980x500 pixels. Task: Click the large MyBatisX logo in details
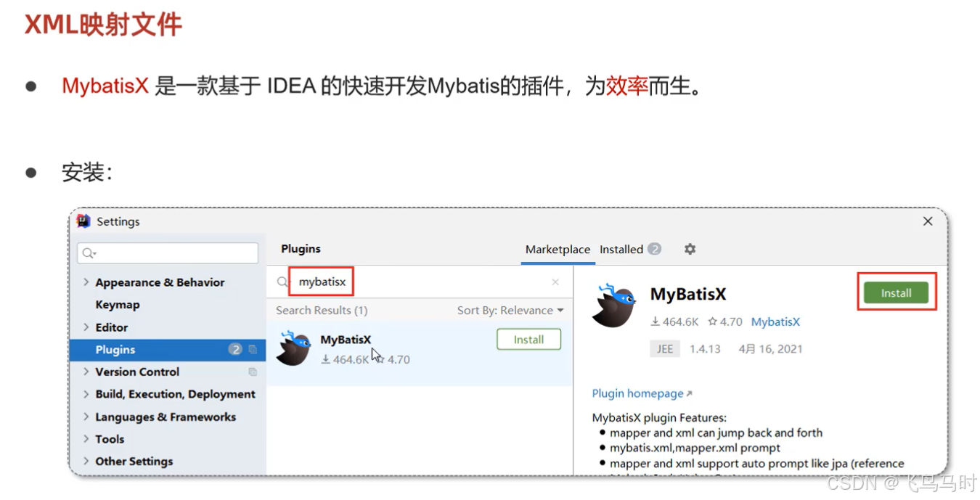point(614,306)
